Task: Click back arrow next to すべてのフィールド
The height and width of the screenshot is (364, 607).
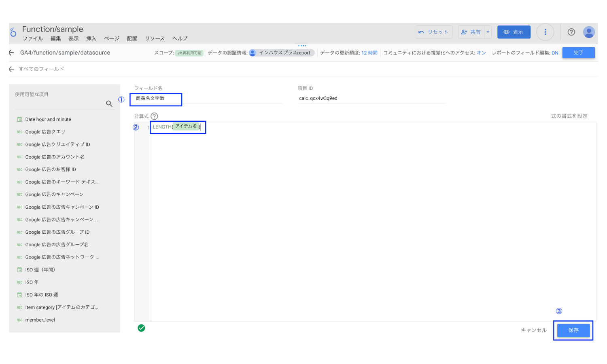Action: [11, 69]
